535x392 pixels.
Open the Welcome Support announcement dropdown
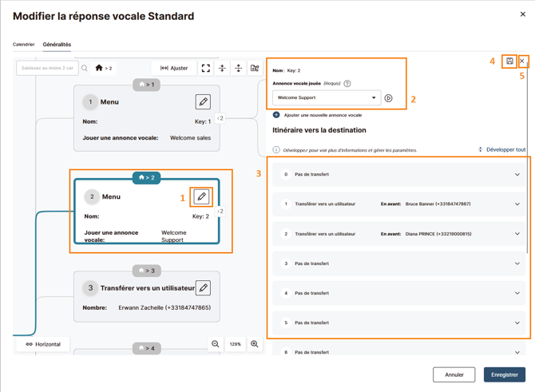tap(327, 97)
